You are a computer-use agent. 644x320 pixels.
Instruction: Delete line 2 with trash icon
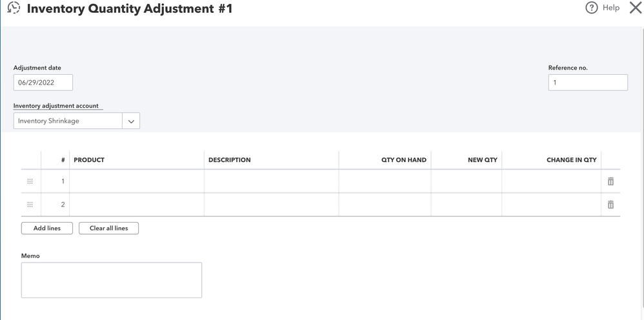(x=610, y=205)
